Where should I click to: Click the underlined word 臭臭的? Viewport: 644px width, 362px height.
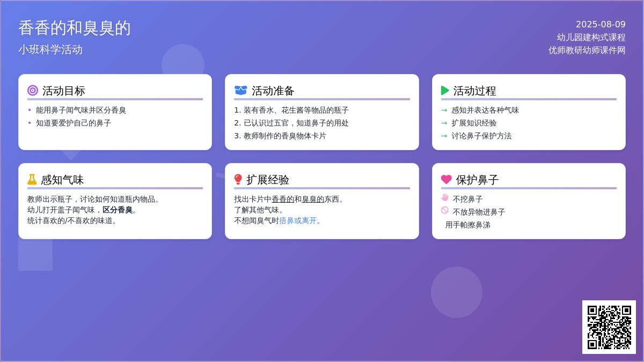[313, 199]
